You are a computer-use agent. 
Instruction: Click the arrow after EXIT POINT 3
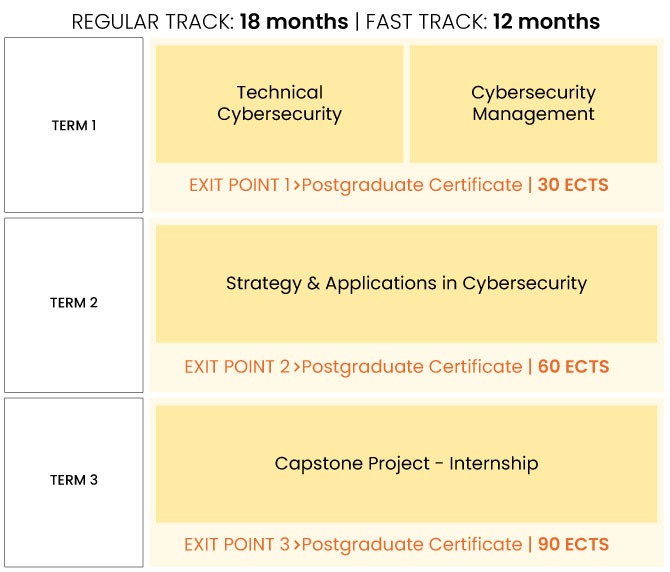297,545
